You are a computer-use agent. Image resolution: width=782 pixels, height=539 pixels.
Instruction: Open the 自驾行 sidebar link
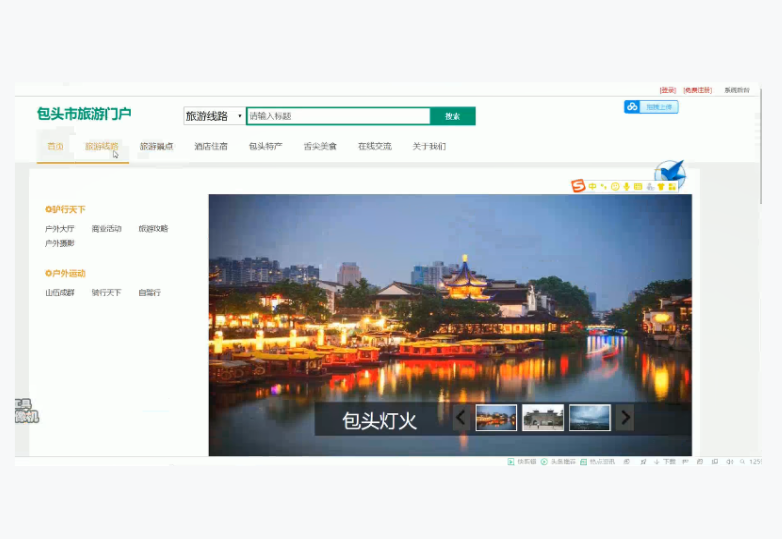(x=149, y=293)
